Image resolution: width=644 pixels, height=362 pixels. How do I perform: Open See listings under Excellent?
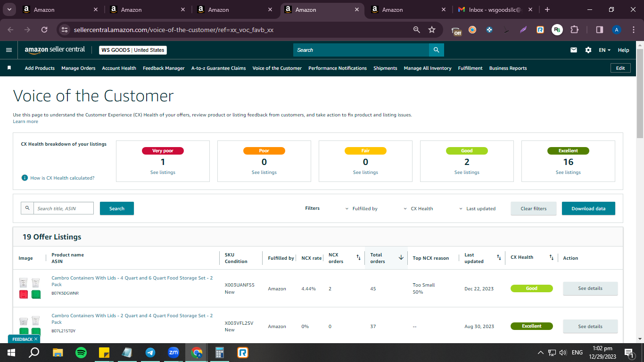(x=568, y=173)
